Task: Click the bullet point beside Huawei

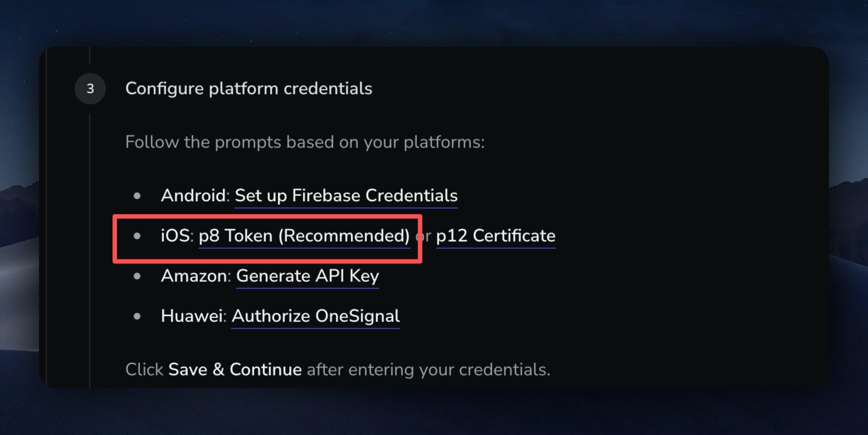Action: (137, 316)
